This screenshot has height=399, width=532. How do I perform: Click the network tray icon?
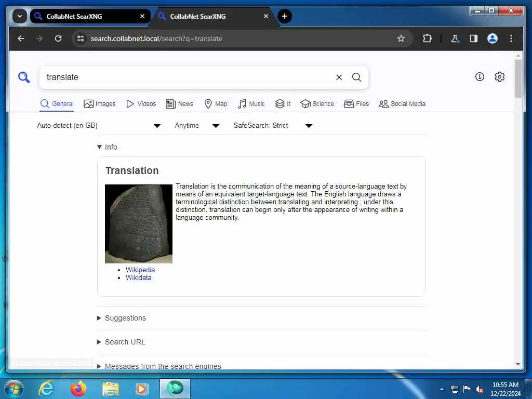454,389
